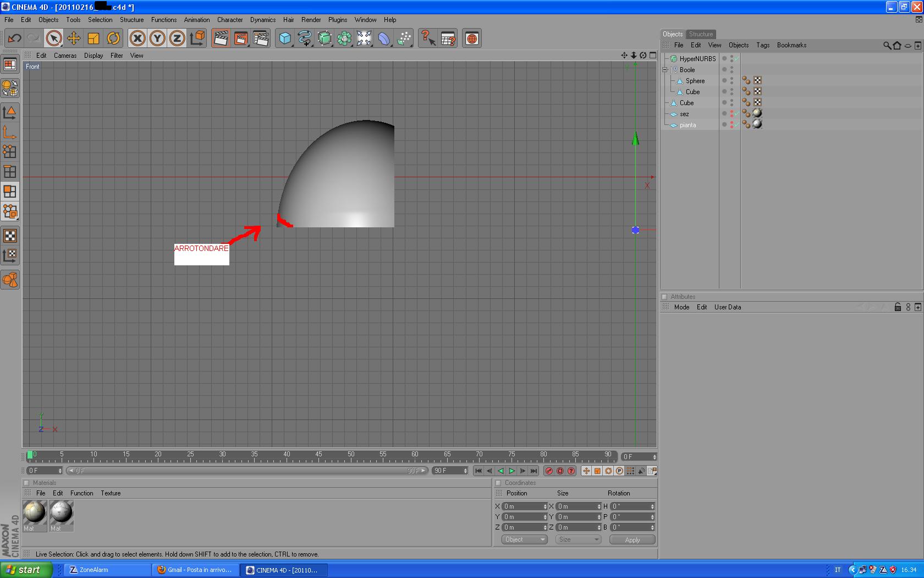Open Sphere's texture tag
The image size is (924, 578).
tap(757, 80)
